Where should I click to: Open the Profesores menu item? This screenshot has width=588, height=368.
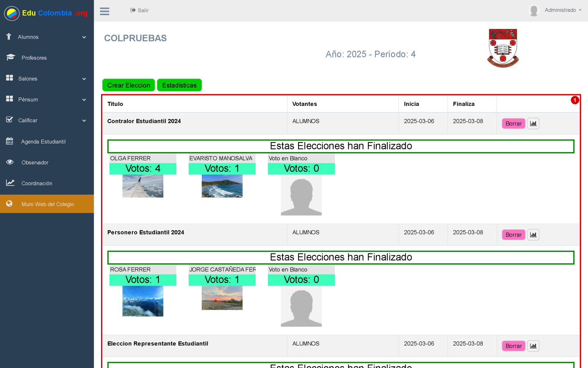[47, 58]
